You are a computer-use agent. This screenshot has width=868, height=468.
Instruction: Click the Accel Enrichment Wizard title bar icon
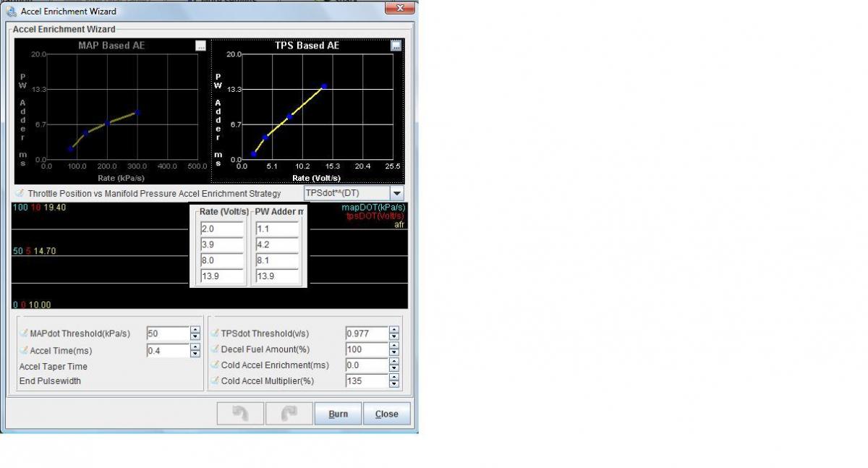click(12, 11)
